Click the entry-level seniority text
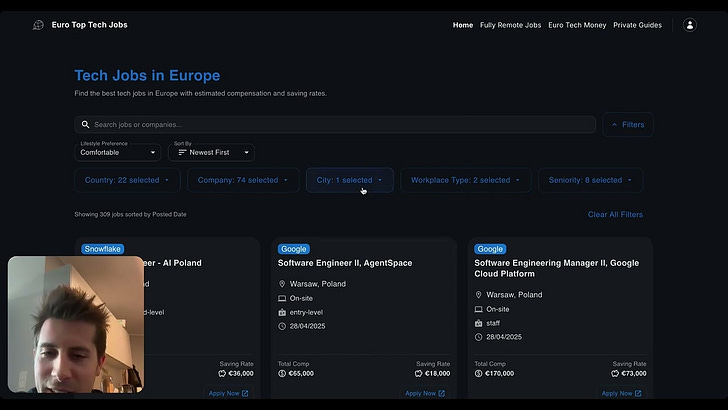The height and width of the screenshot is (410, 728). point(306,312)
